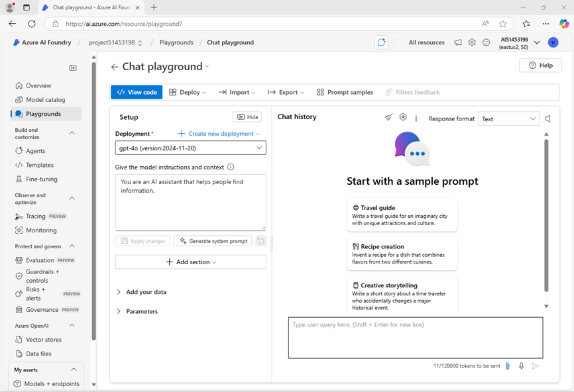The width and height of the screenshot is (574, 392).
Task: Click Create new deployment link
Action: click(219, 134)
